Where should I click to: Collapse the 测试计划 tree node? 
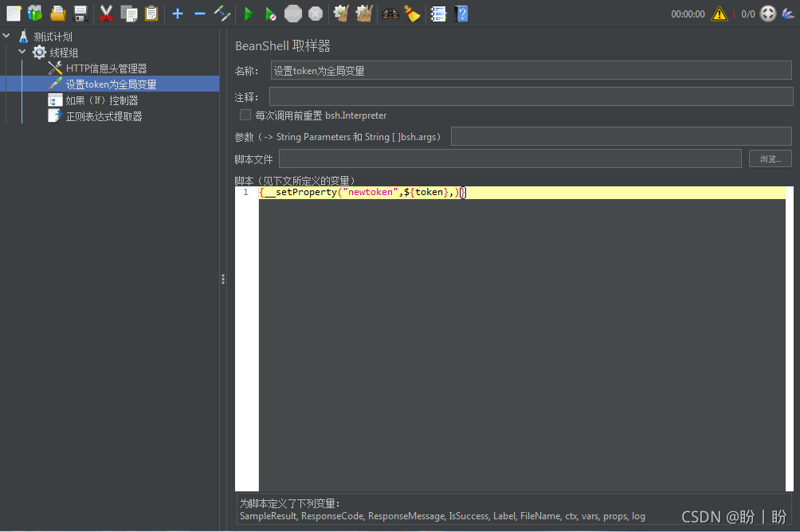[6, 36]
